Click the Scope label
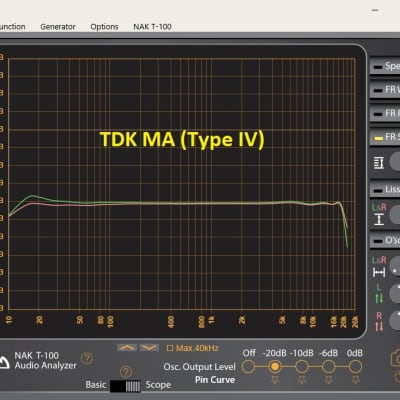Viewport: 400px width, 400px height. pos(158,385)
